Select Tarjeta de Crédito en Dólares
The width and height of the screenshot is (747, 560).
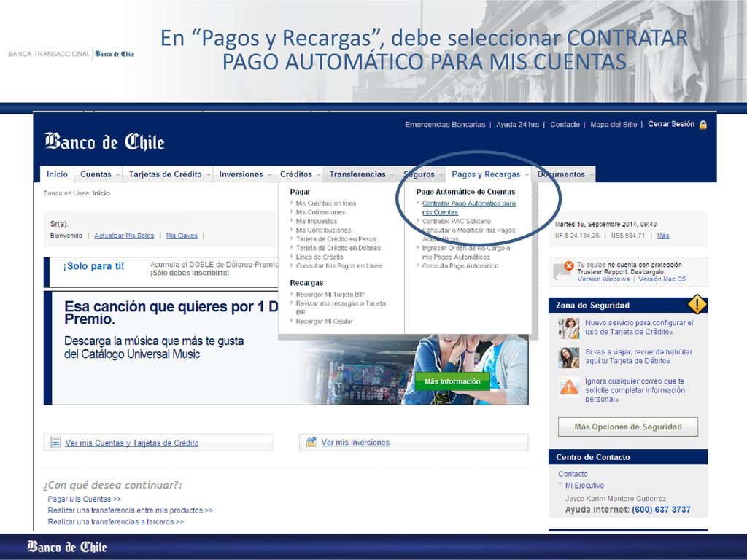click(338, 248)
